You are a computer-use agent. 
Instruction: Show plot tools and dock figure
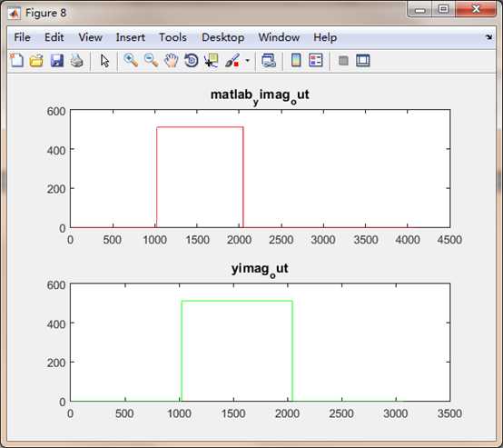click(x=363, y=60)
